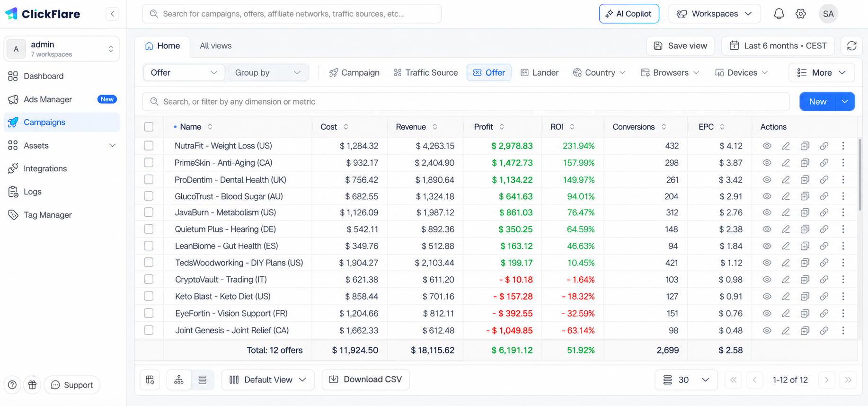Duplicate the PrimeSkin - Anti-Aging (CA) offer

click(x=805, y=163)
